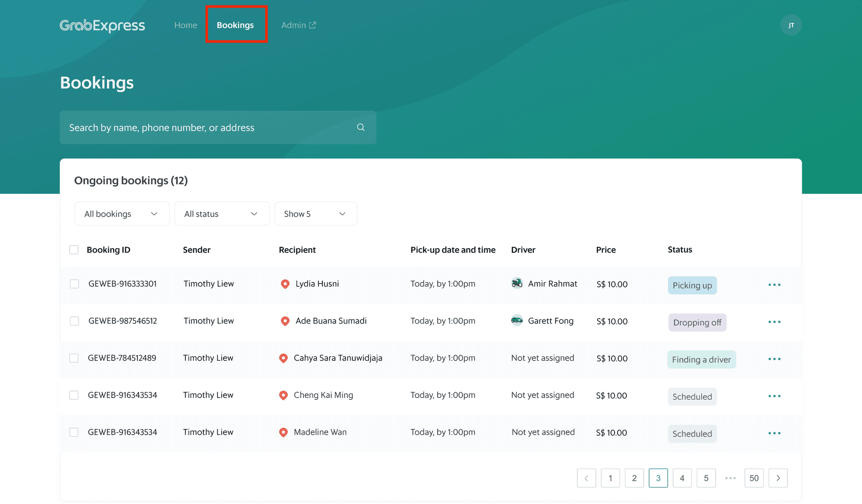Focus the search by name input field
The width and height of the screenshot is (862, 504).
[218, 128]
